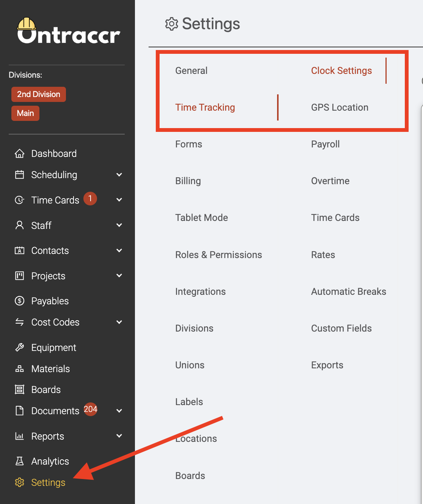Expand the Reports submenu chevron
Screen dimensions: 423x504
119,436
